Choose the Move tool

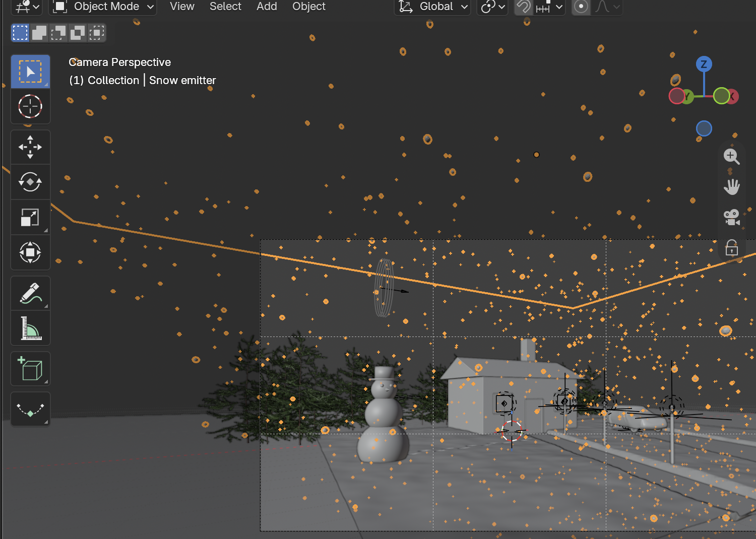click(30, 147)
